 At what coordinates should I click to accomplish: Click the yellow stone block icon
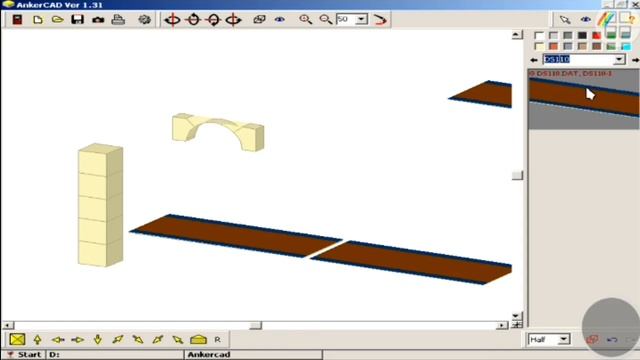[x=198, y=339]
